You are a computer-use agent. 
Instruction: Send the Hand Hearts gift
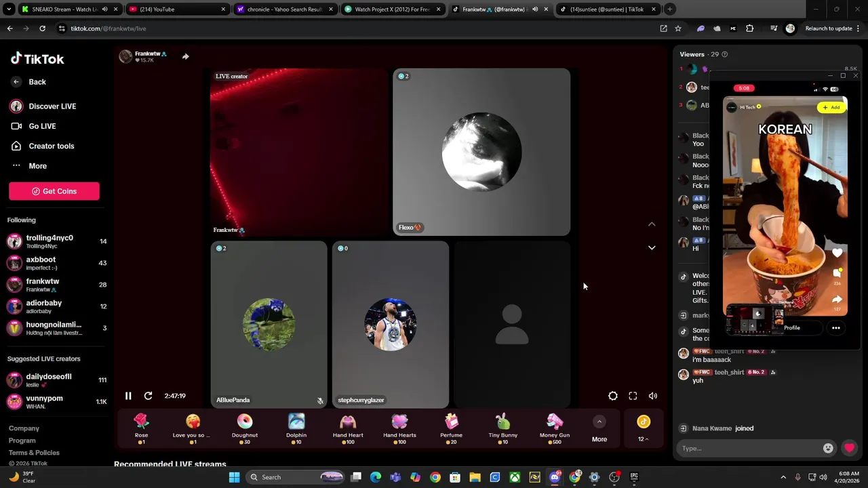(x=399, y=429)
